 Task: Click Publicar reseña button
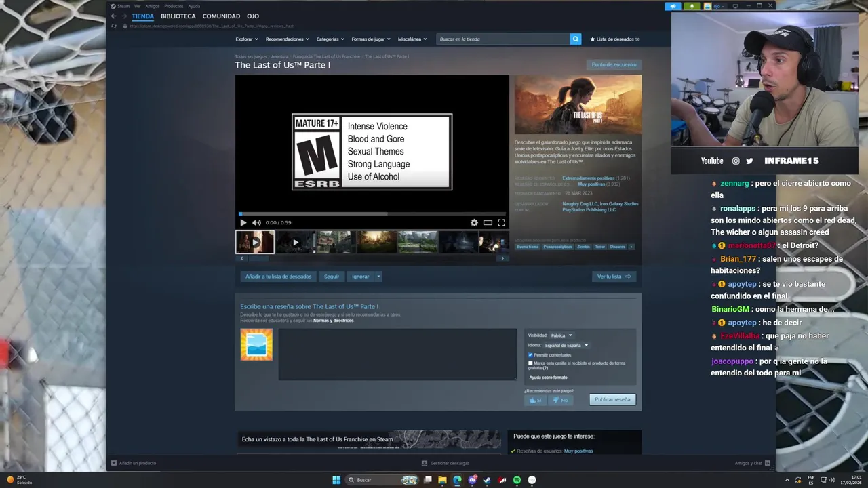tap(612, 400)
